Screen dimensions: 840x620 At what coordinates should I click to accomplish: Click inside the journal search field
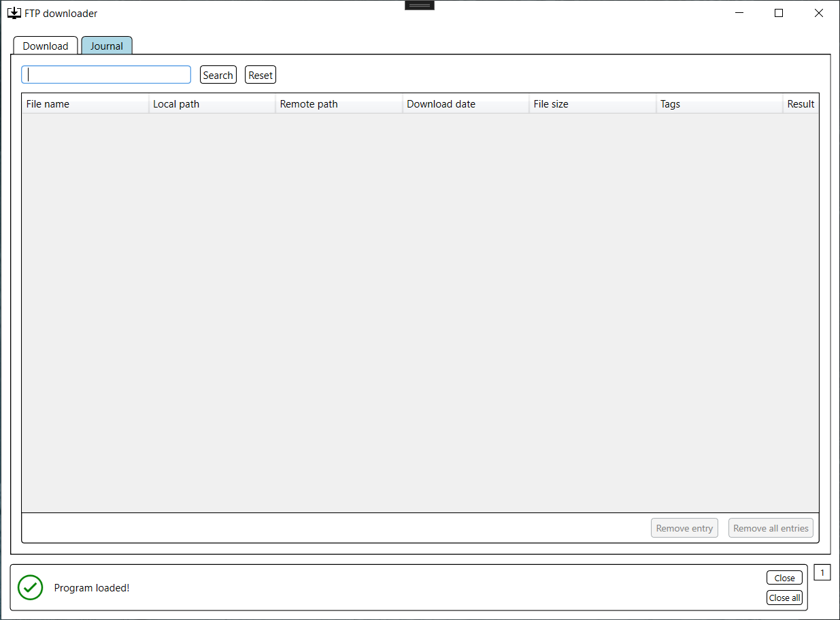105,74
